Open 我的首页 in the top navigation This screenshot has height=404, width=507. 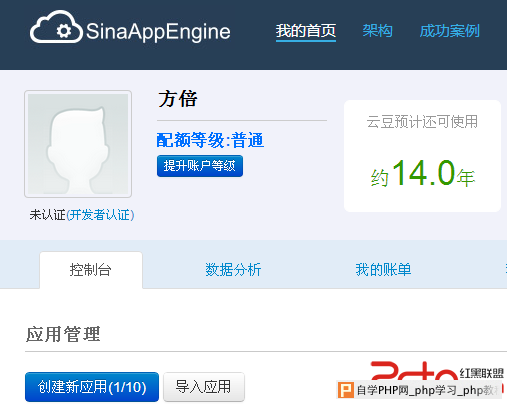[306, 31]
